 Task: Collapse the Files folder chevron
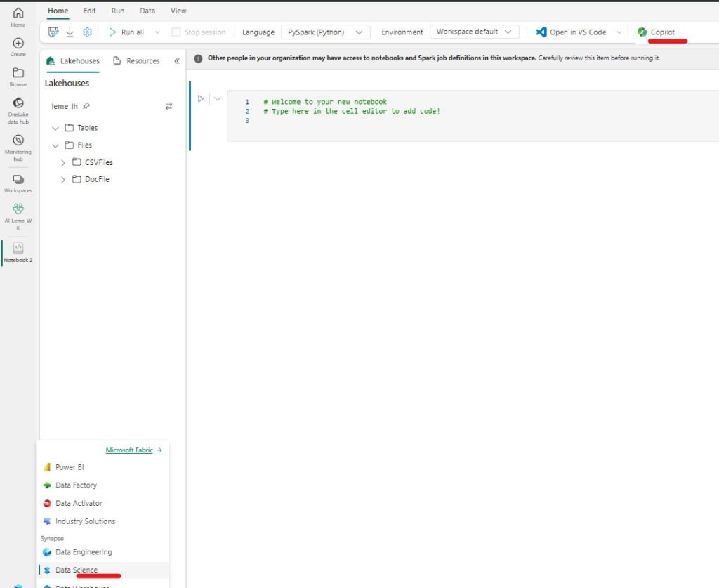(55, 145)
